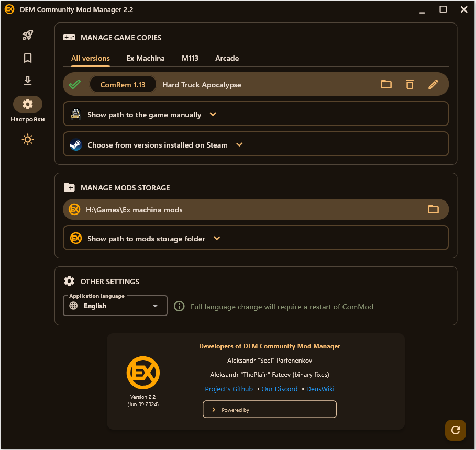The width and height of the screenshot is (476, 450).
Task: Click Aleksandr "Seel" Parfenenkov name
Action: pos(270,361)
